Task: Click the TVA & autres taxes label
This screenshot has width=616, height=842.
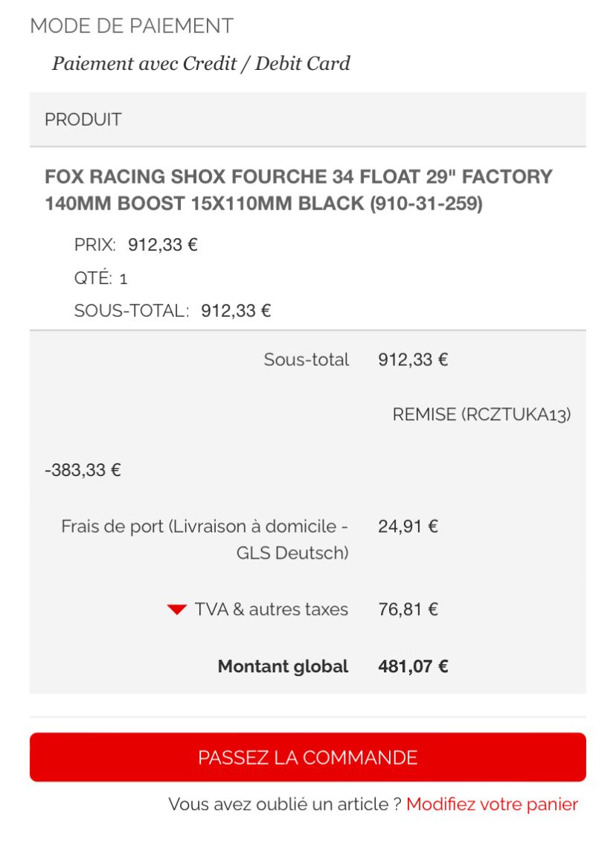Action: (272, 609)
